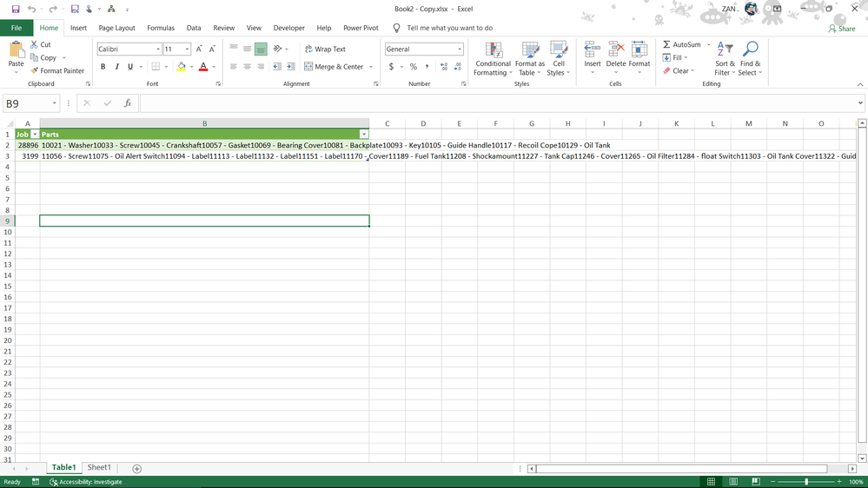Toggle Bold formatting

(x=103, y=66)
